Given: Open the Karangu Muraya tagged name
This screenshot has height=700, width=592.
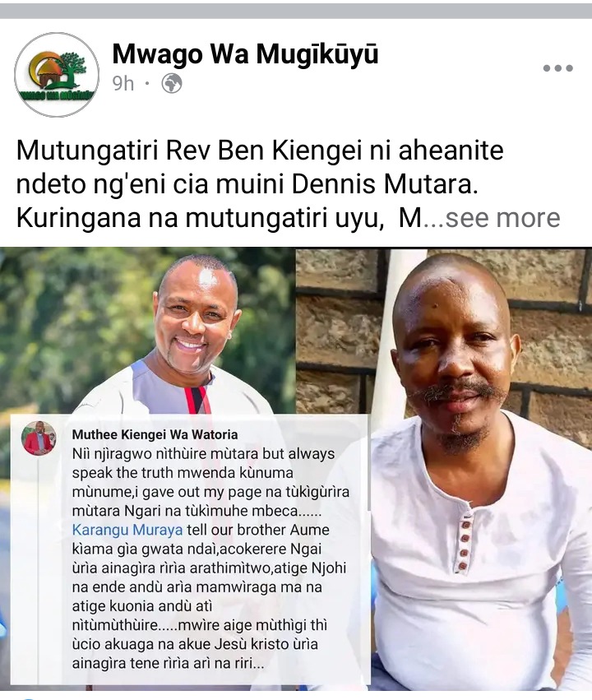Looking at the screenshot, I should (x=127, y=530).
